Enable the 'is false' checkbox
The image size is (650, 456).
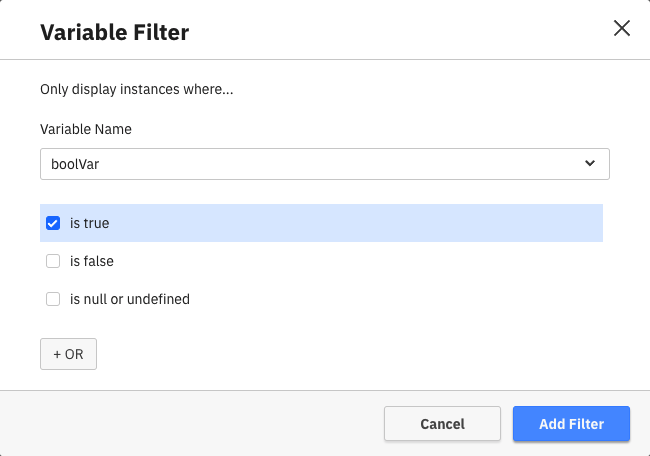click(x=53, y=261)
